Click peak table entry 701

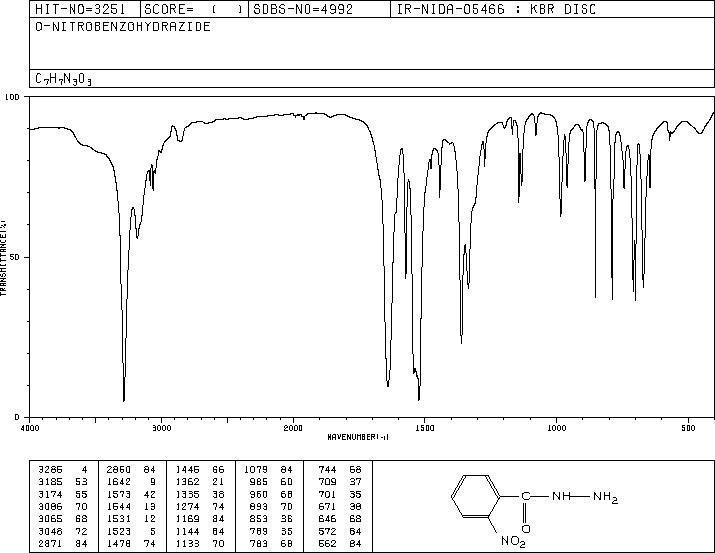coord(327,494)
